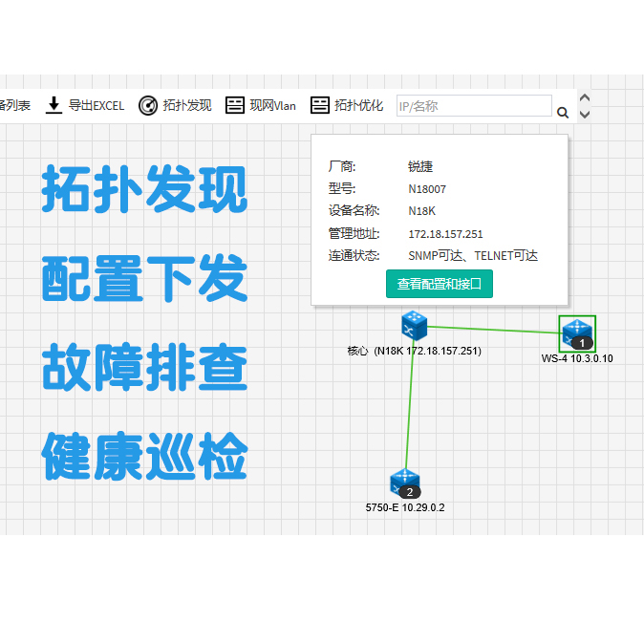This screenshot has height=644, width=644.
Task: Click the 5750-E 10.29.0.2 label
Action: [x=405, y=507]
